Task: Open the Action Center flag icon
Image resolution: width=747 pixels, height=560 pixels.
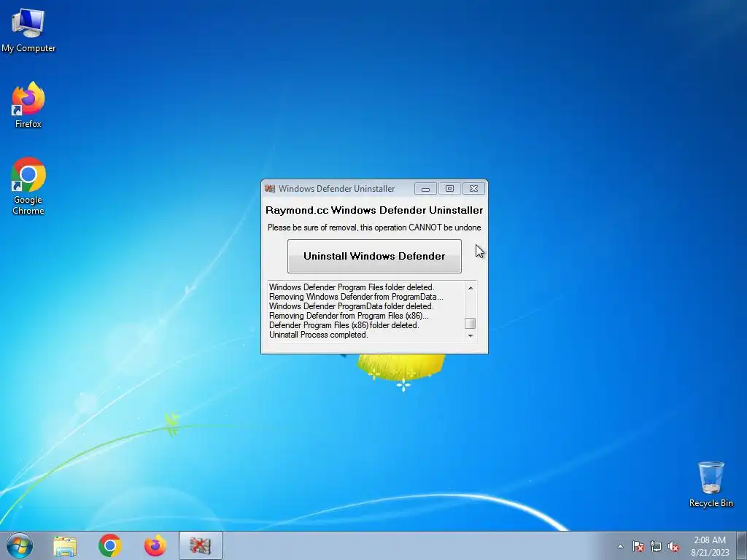Action: pyautogui.click(x=638, y=546)
